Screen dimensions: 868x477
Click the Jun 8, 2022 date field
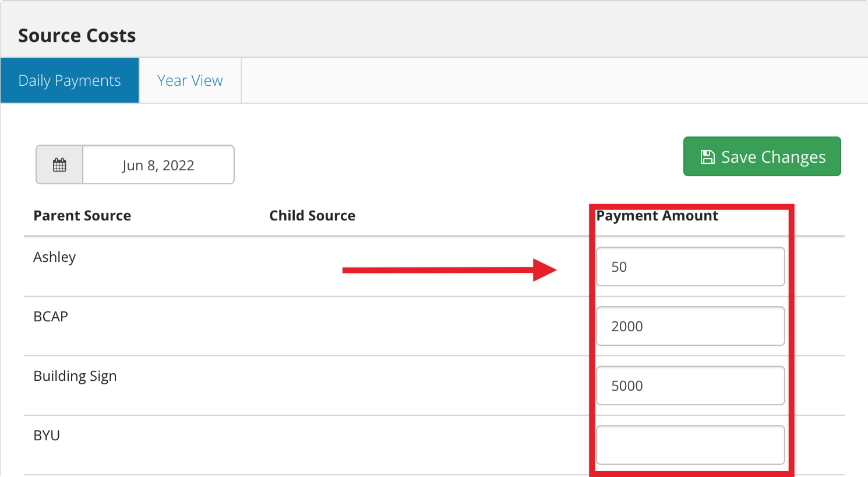158,165
